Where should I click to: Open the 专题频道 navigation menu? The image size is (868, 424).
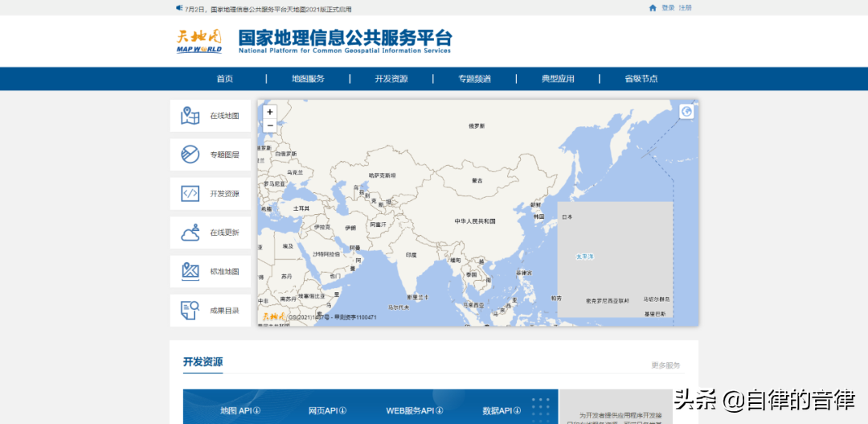474,79
